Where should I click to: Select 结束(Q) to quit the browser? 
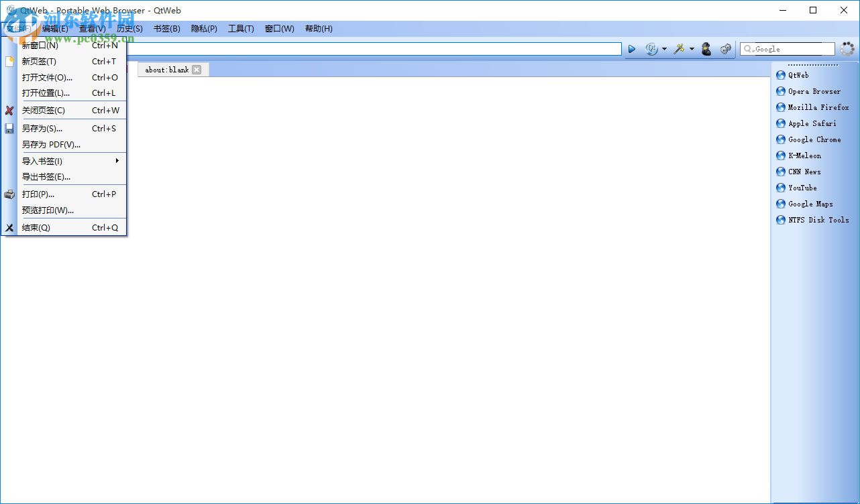pyautogui.click(x=72, y=228)
